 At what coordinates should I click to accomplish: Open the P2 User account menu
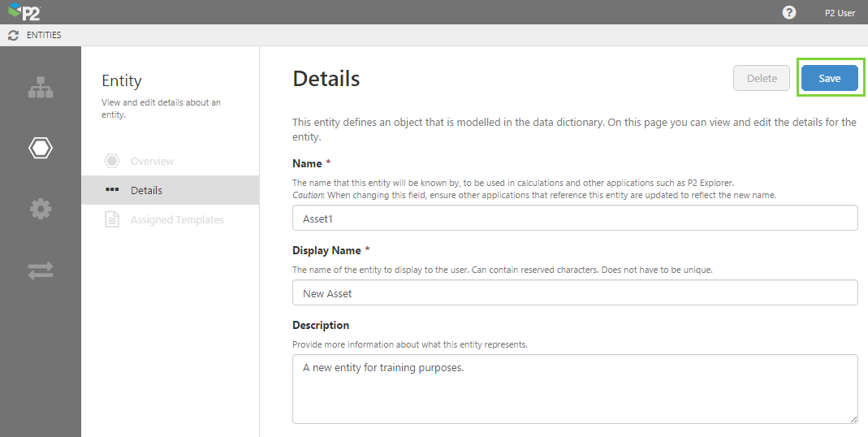click(x=840, y=13)
